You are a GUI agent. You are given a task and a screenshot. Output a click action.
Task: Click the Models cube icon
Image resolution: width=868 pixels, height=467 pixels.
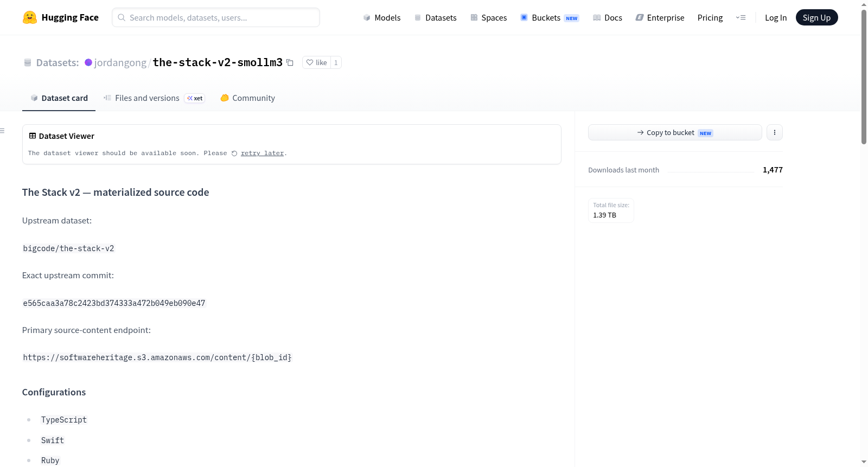click(x=367, y=17)
